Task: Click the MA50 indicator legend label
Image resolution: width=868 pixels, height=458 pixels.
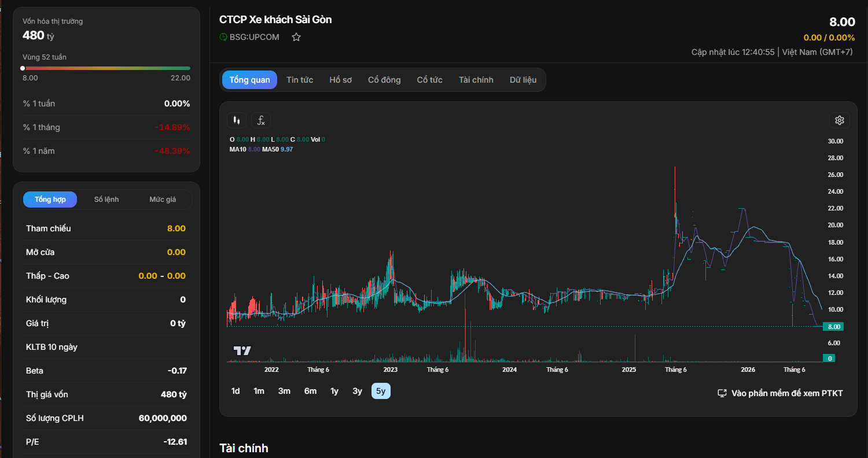Action: point(270,149)
